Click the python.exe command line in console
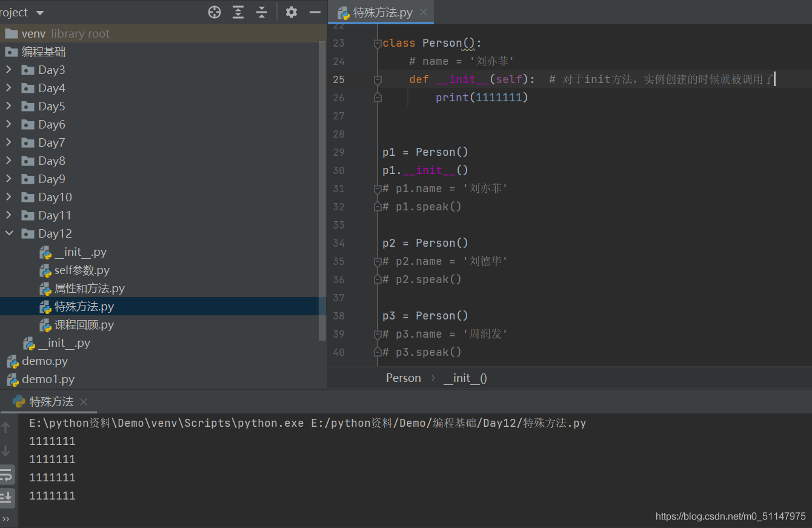Image resolution: width=812 pixels, height=528 pixels. pos(308,423)
